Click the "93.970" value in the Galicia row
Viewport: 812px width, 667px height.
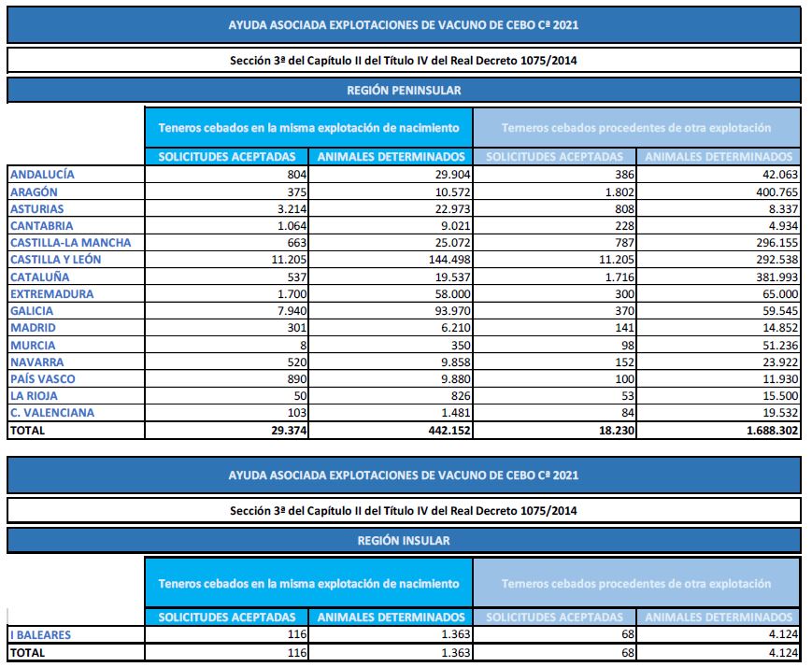coord(452,311)
